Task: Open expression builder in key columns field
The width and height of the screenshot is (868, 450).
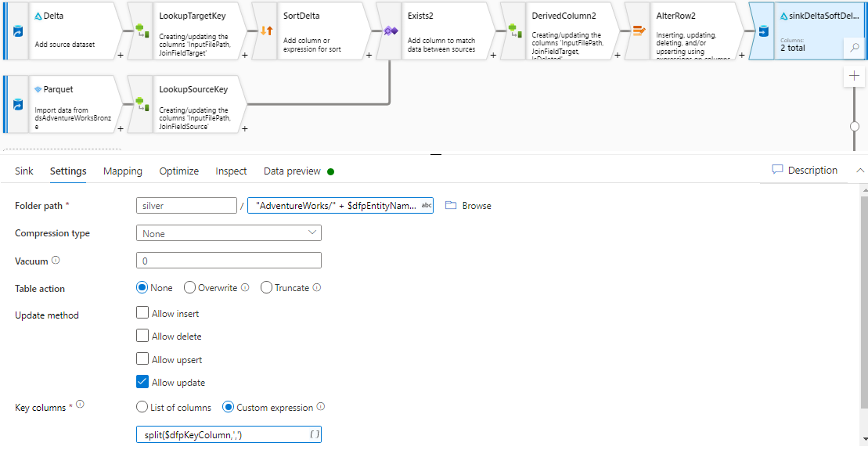Action: (315, 434)
